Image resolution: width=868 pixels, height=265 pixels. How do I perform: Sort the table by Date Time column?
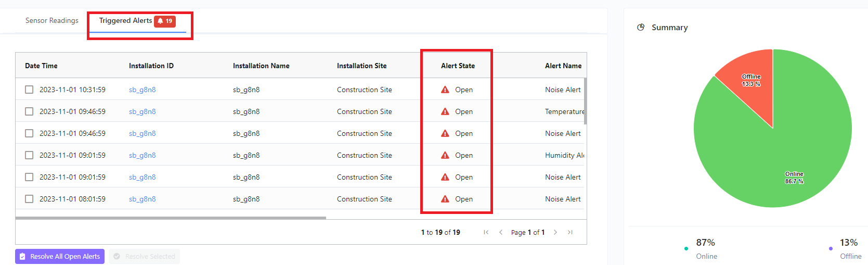[42, 66]
